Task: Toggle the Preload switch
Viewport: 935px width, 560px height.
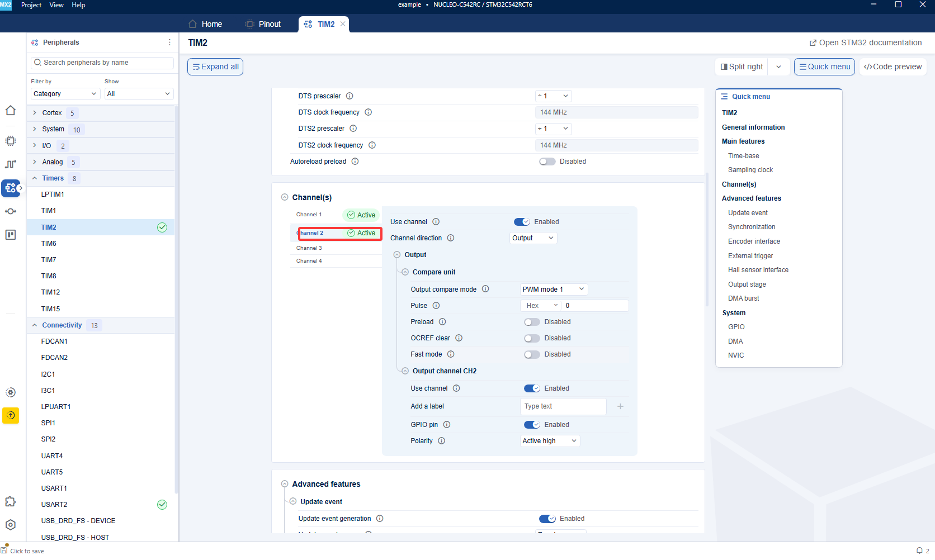Action: 532,322
